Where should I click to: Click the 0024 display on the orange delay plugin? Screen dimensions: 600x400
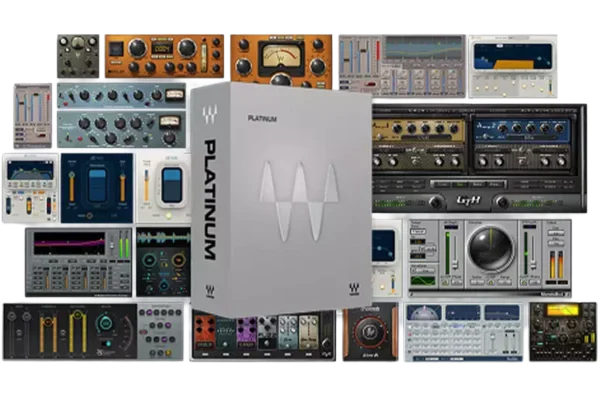click(x=162, y=49)
